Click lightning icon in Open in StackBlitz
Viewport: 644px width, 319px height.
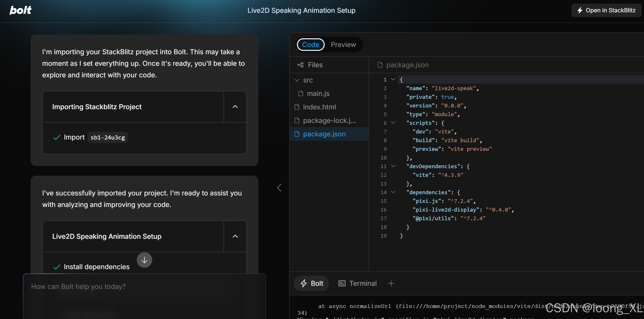580,10
